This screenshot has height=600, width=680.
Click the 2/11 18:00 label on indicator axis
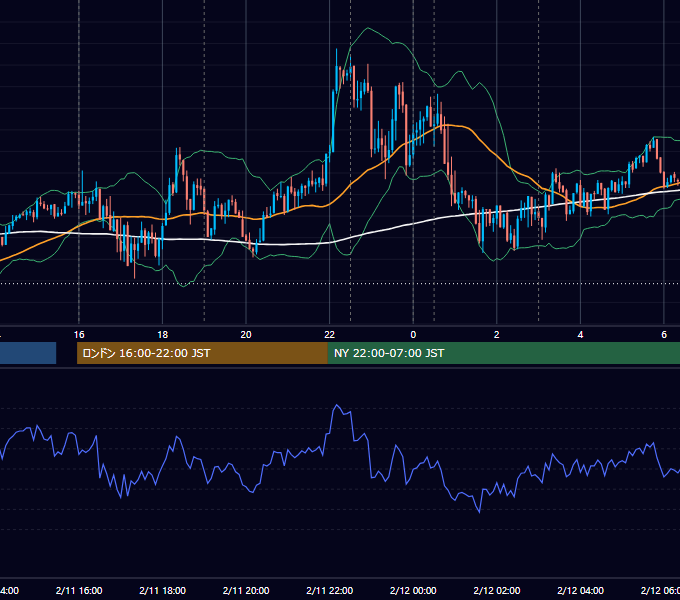(163, 590)
